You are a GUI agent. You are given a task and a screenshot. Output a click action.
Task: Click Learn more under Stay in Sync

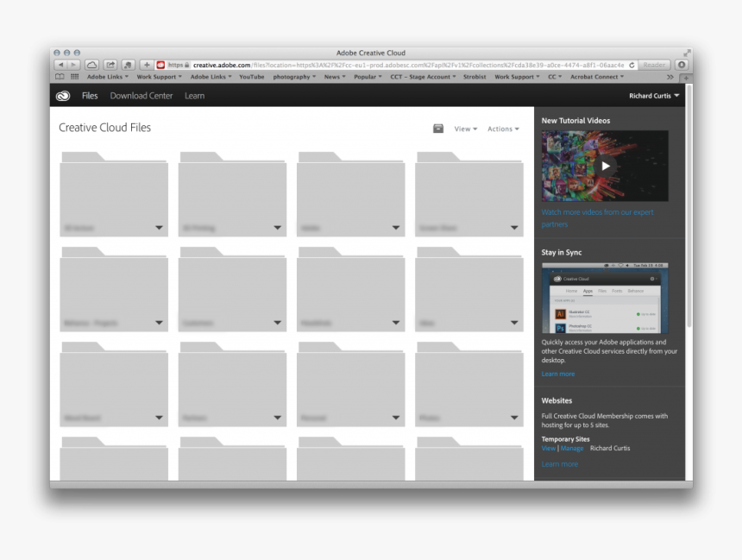coord(558,374)
